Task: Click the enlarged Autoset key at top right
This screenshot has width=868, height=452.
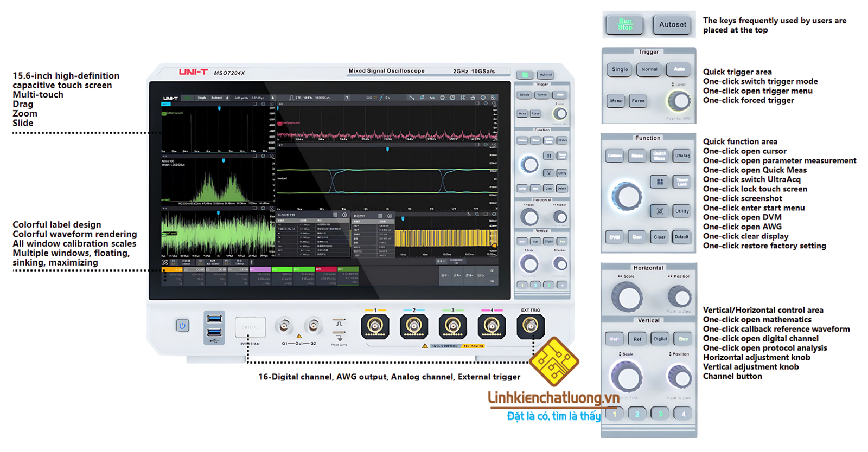Action: [672, 25]
